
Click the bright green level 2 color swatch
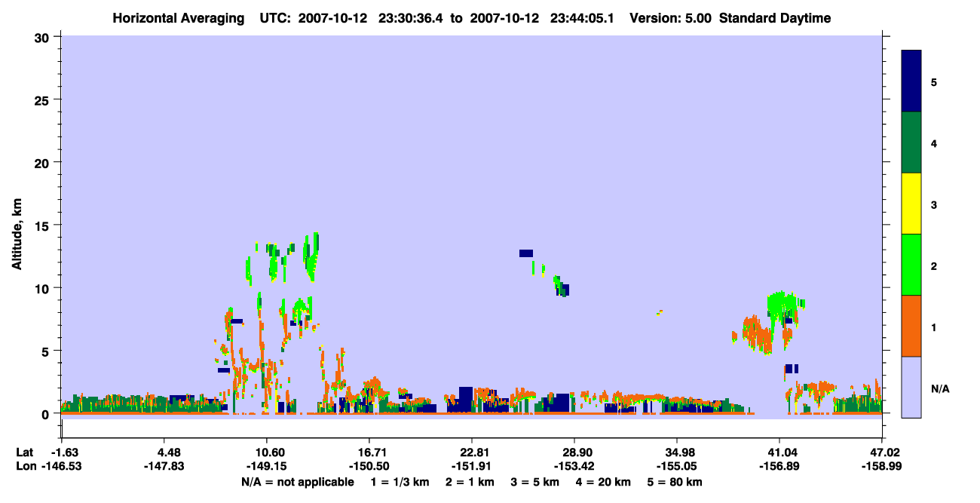(911, 265)
